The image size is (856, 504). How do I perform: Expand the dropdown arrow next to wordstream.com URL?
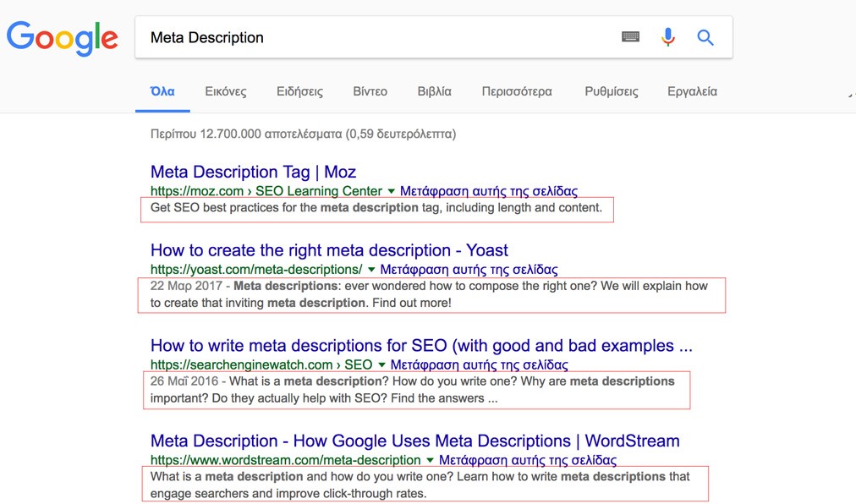pyautogui.click(x=430, y=461)
